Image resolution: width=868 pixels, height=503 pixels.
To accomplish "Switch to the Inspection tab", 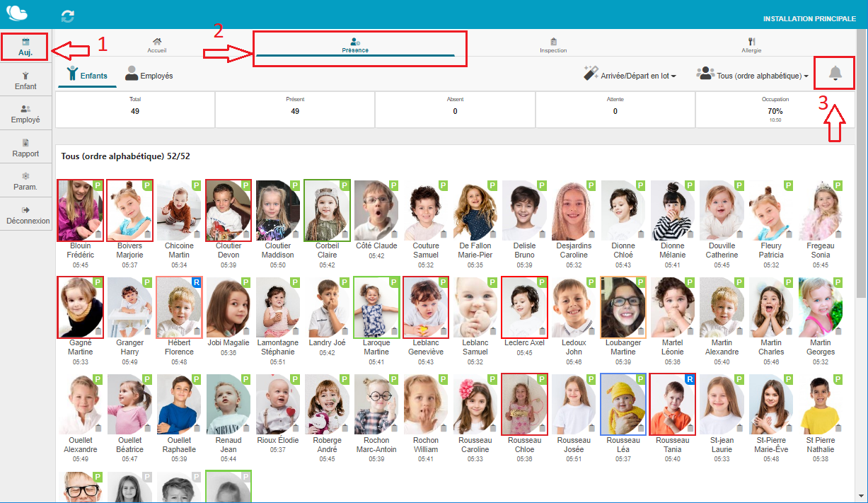I will click(553, 45).
